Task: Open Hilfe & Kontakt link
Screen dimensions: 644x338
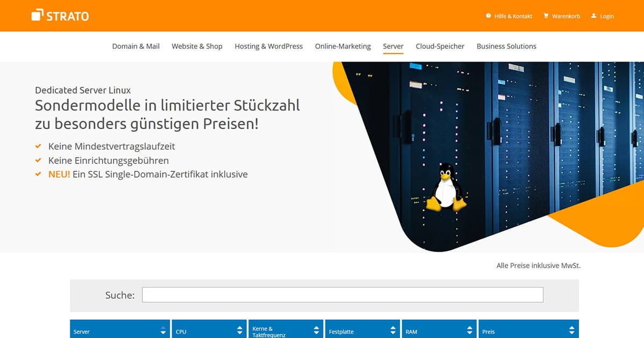Action: [x=513, y=16]
